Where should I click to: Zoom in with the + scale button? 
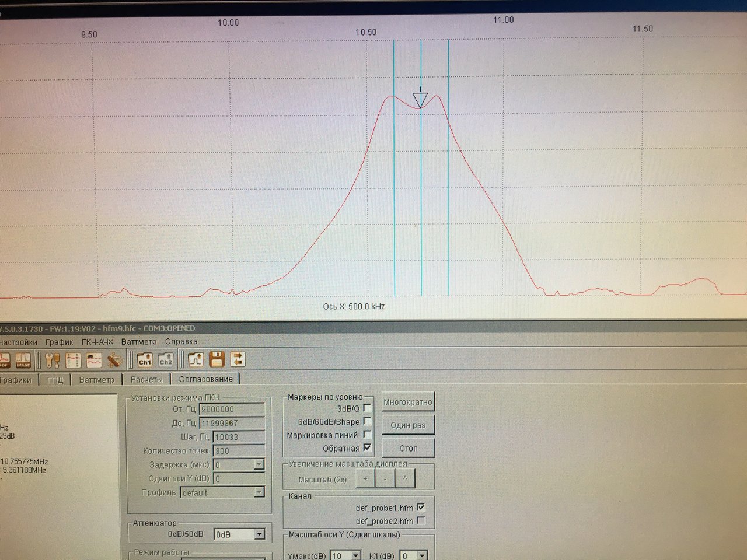365,479
